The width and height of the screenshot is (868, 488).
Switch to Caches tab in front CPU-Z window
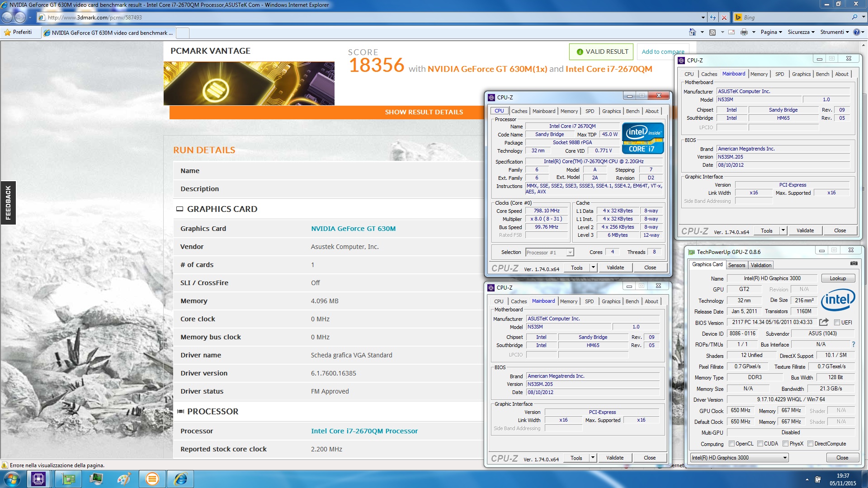[x=519, y=111]
